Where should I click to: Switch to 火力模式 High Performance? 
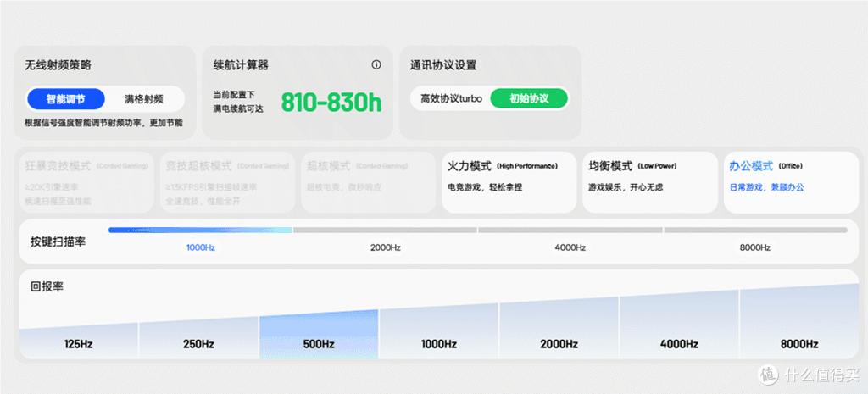[x=509, y=182]
